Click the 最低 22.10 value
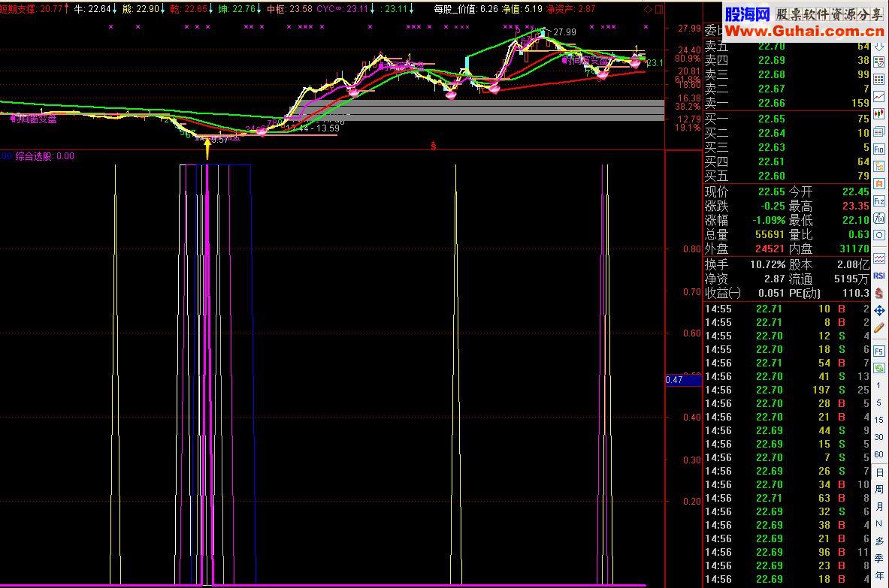This screenshot has width=889, height=588. point(855,220)
